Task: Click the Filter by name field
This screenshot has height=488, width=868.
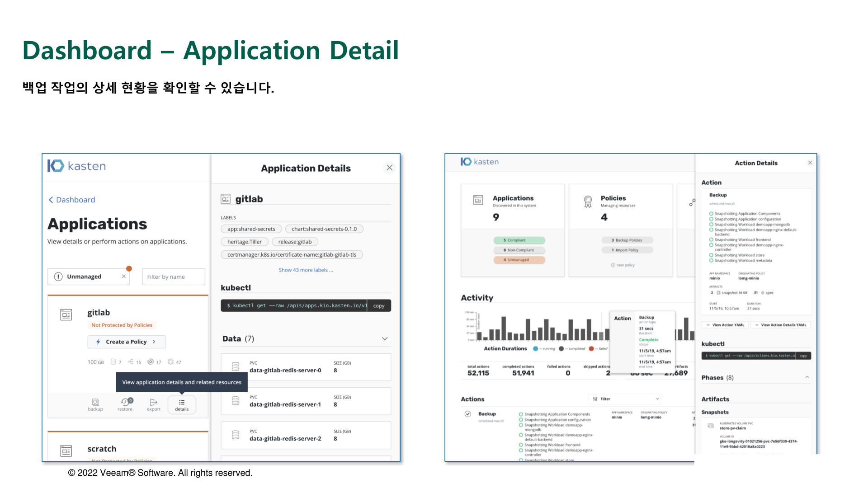Action: [174, 277]
